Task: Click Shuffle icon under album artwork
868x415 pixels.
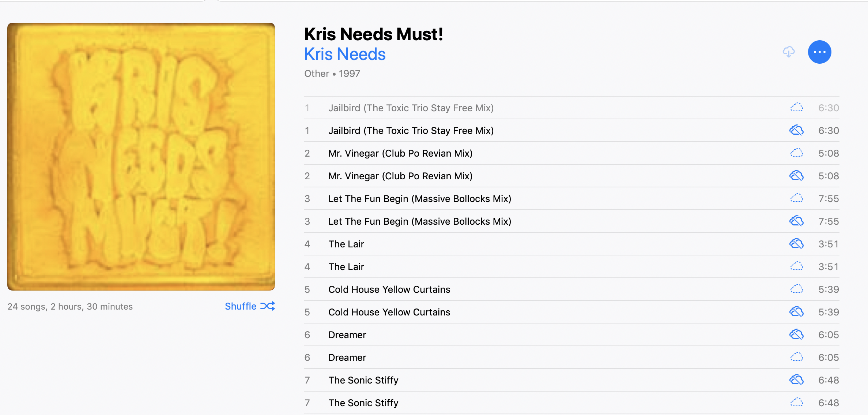Action: pyautogui.click(x=268, y=306)
